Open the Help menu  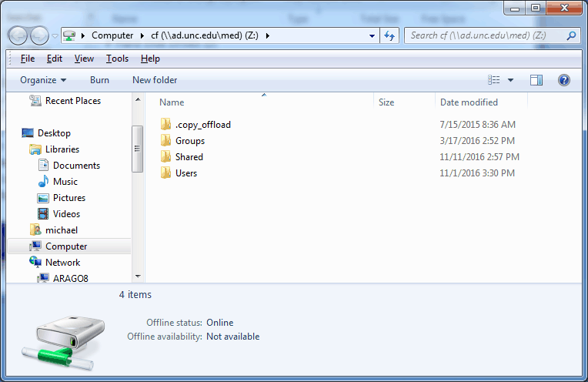(150, 59)
